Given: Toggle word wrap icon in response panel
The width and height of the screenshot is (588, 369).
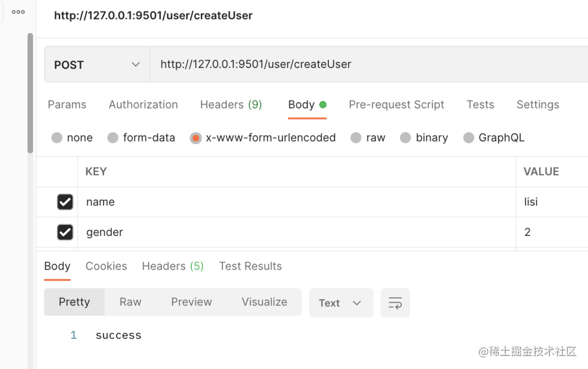Looking at the screenshot, I should coord(395,303).
